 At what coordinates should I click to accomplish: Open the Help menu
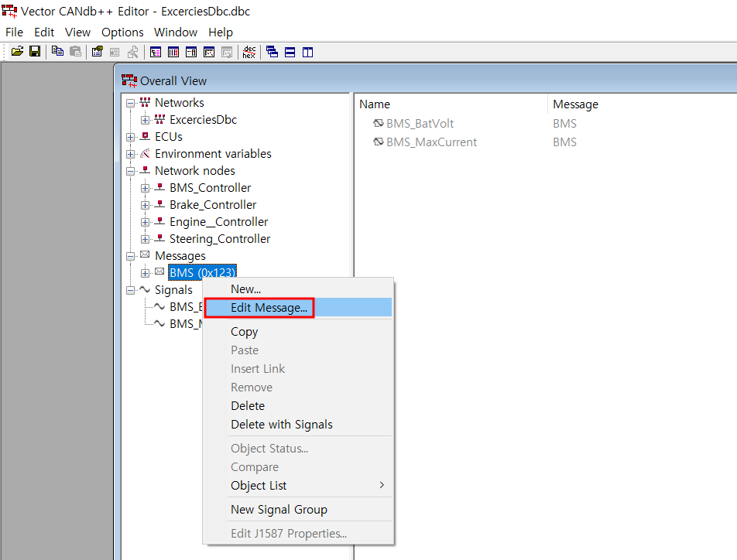pos(221,32)
